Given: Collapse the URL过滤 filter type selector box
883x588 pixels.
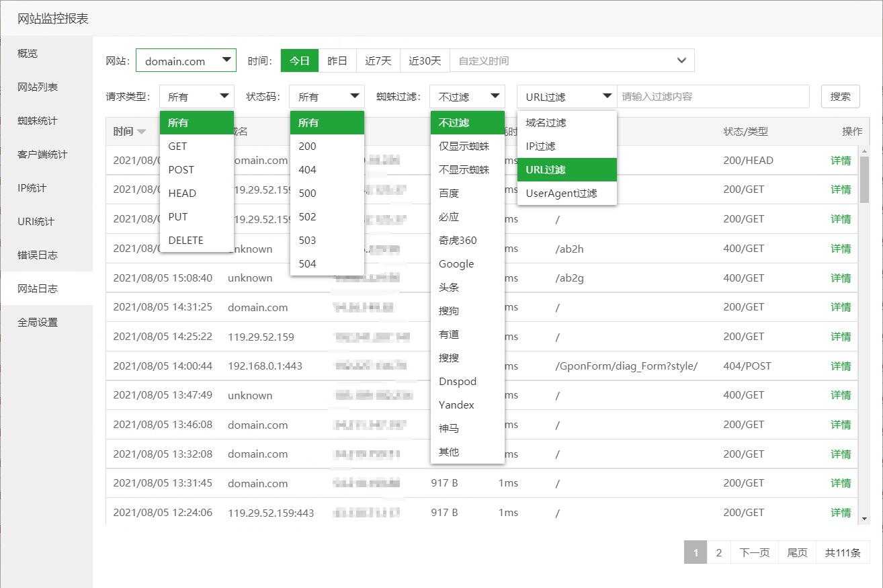Looking at the screenshot, I should coord(566,97).
